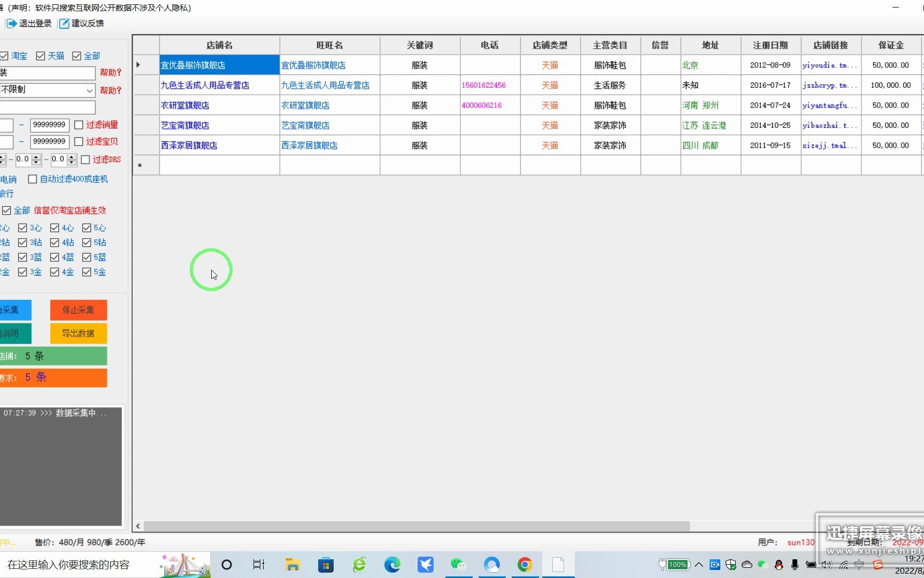Screen dimensions: 924x578
Task: Click the 建议反馈 feedback pencil icon
Action: (x=64, y=24)
